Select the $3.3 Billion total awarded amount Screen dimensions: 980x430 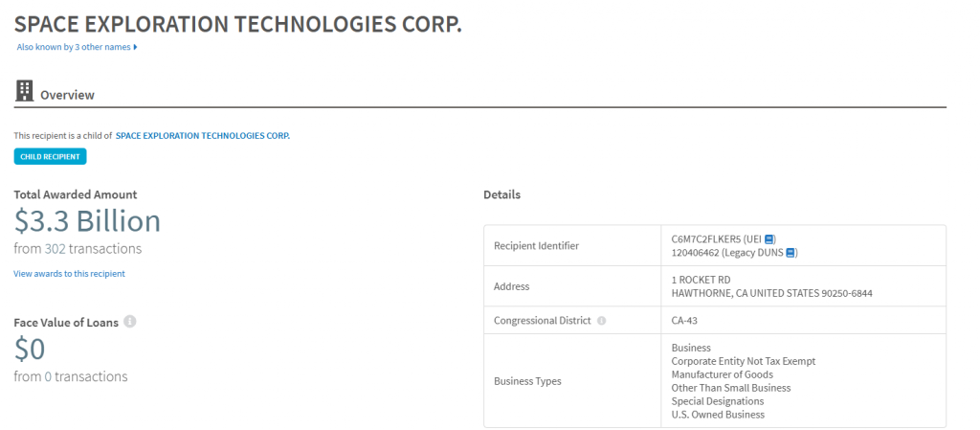[87, 221]
